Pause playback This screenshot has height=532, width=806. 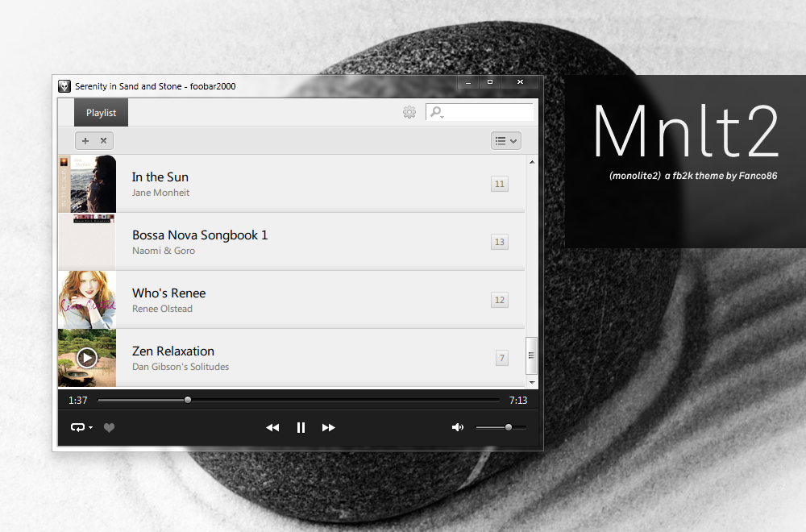pos(301,428)
